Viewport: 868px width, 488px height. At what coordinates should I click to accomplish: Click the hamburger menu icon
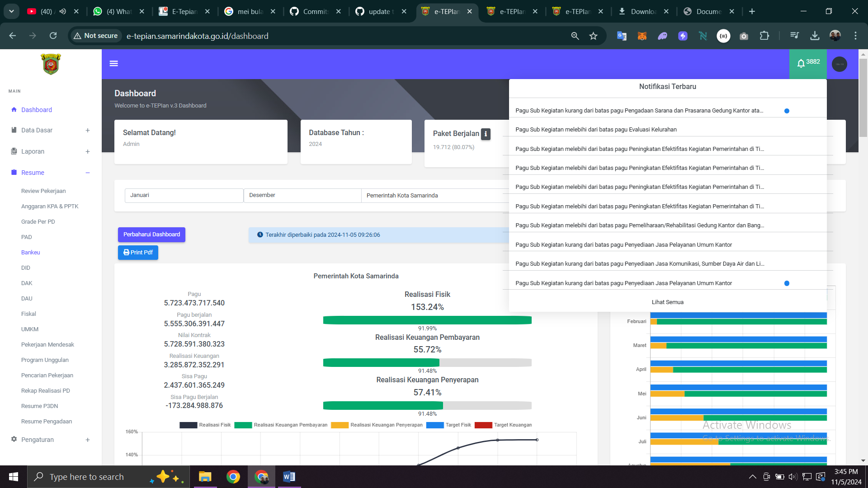(x=113, y=64)
